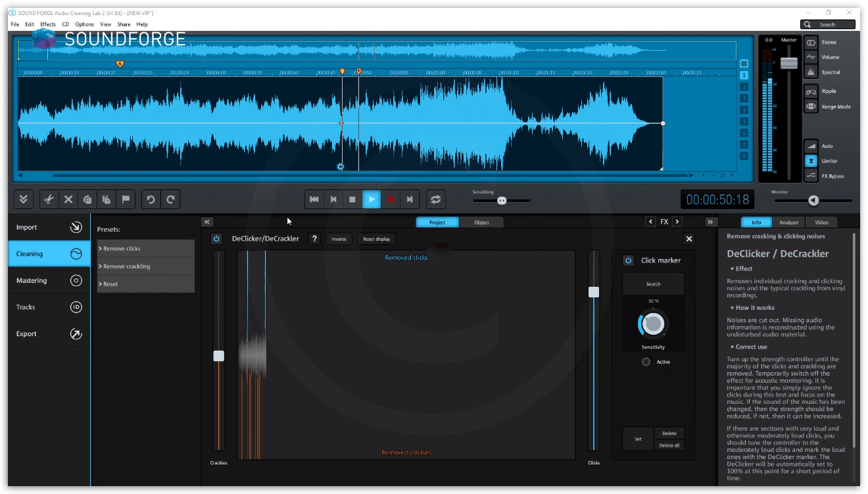Adjust the Scrubbing slider
This screenshot has height=494, width=868.
pos(501,201)
